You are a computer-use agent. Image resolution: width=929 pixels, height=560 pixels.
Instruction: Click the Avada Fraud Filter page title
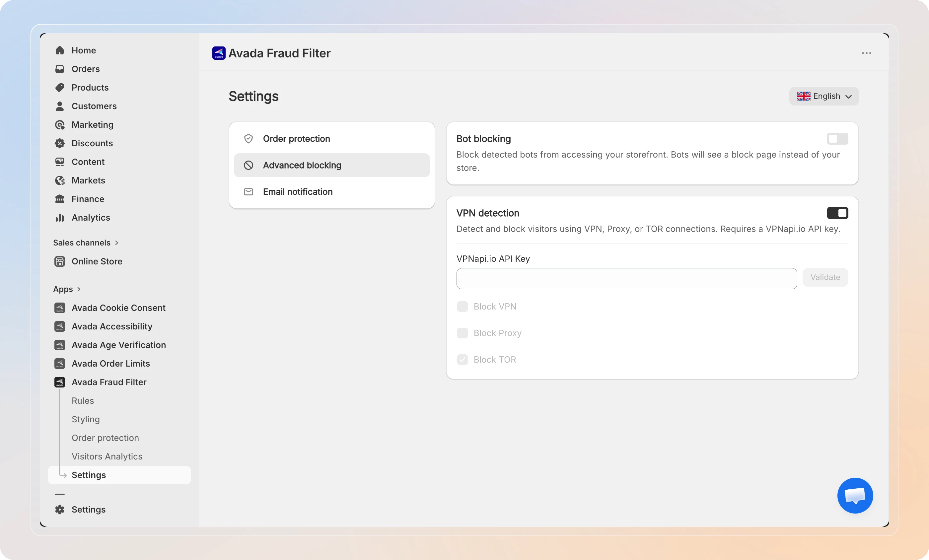pos(279,53)
